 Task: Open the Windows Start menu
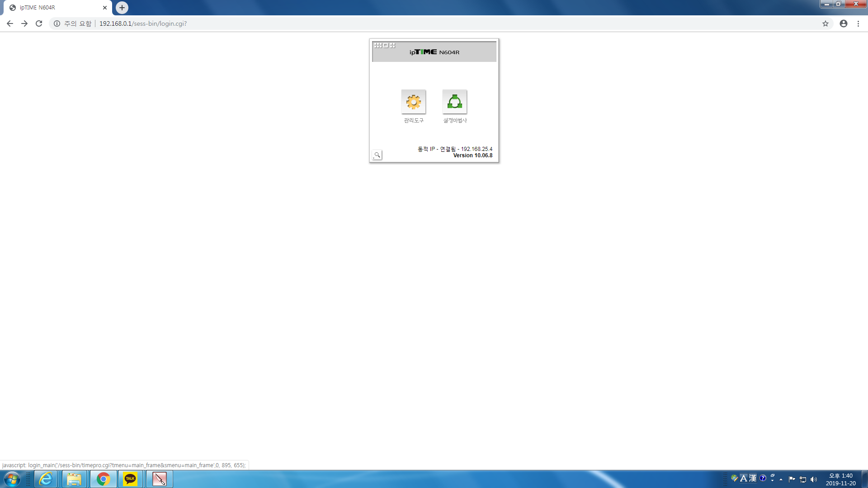12,479
